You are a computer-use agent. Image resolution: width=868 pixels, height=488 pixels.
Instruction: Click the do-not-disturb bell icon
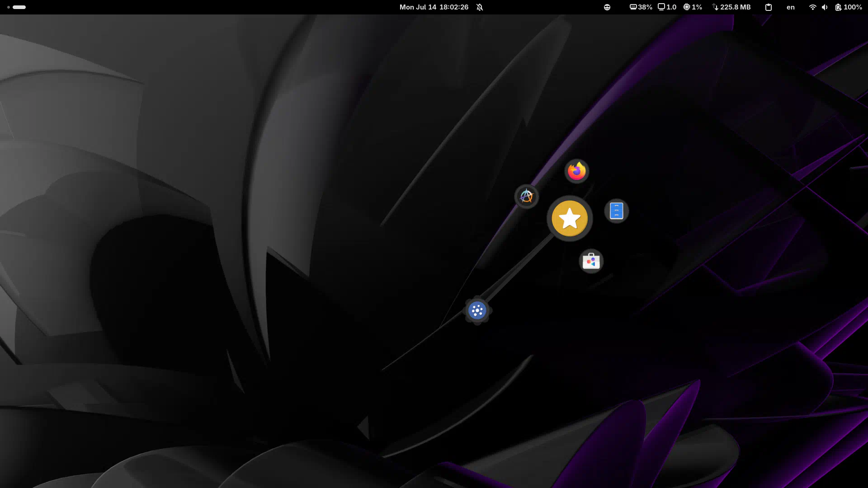click(480, 7)
